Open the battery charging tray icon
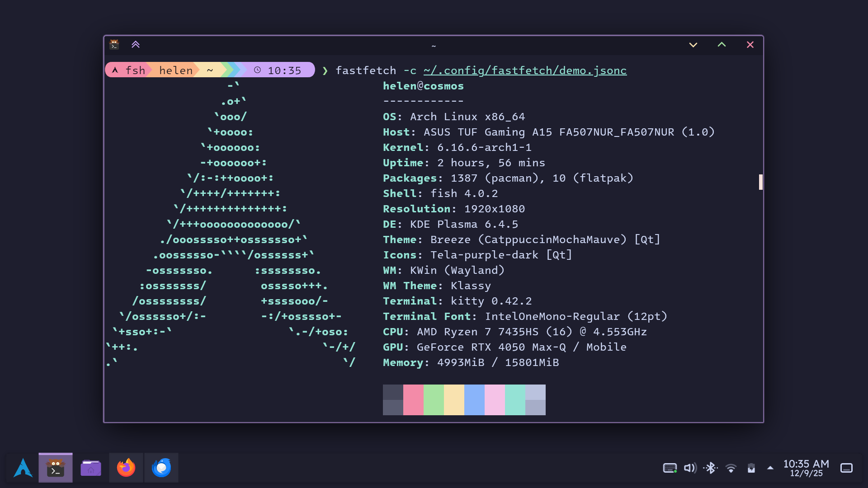The height and width of the screenshot is (488, 868). 751,468
